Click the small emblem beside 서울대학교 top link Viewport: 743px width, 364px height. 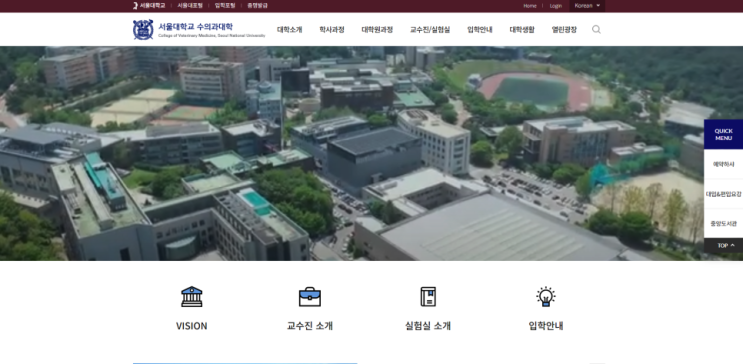[x=135, y=6]
